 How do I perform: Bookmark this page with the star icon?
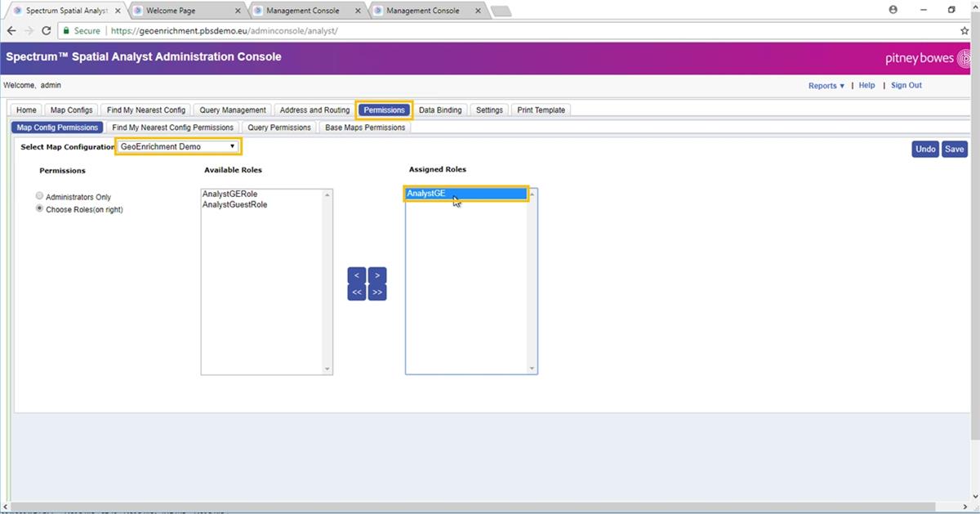(965, 30)
